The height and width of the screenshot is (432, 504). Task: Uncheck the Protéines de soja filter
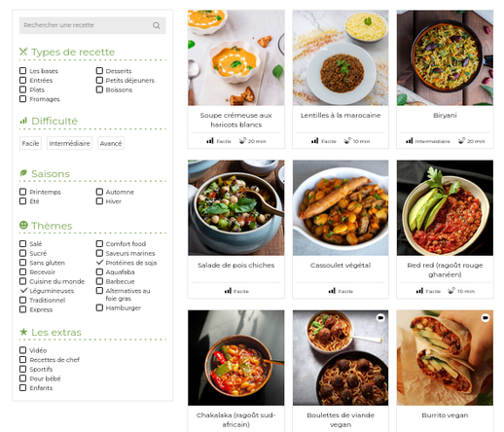coord(100,262)
